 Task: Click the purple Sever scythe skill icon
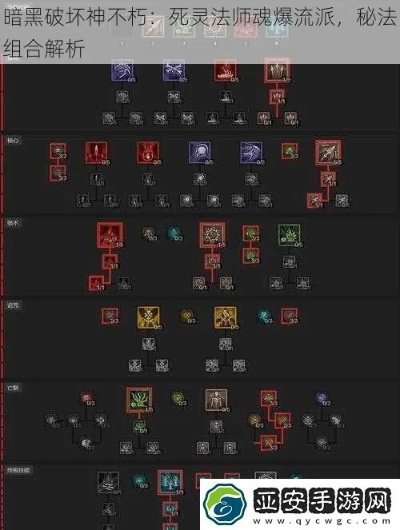click(251, 153)
